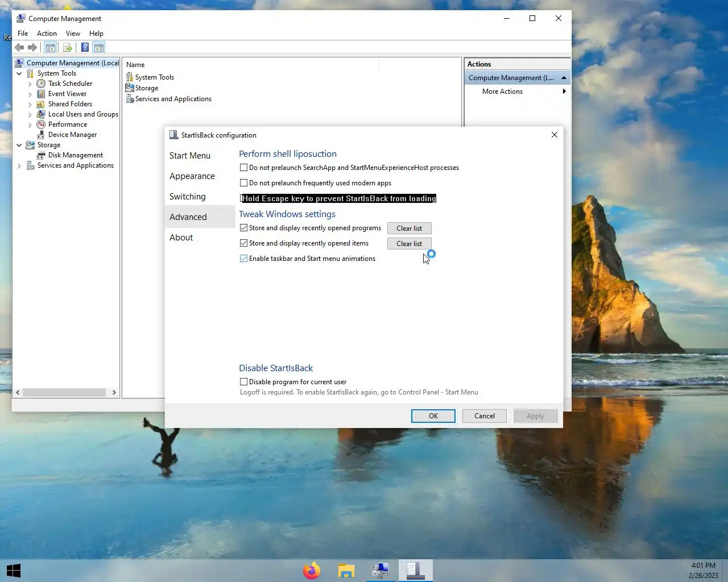Open the File menu

pos(23,34)
